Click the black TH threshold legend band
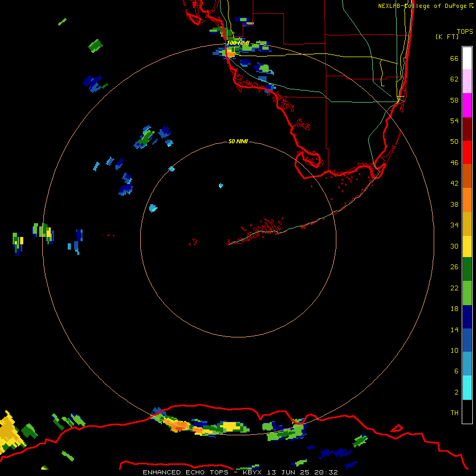The width and height of the screenshot is (476, 476). pyautogui.click(x=467, y=411)
